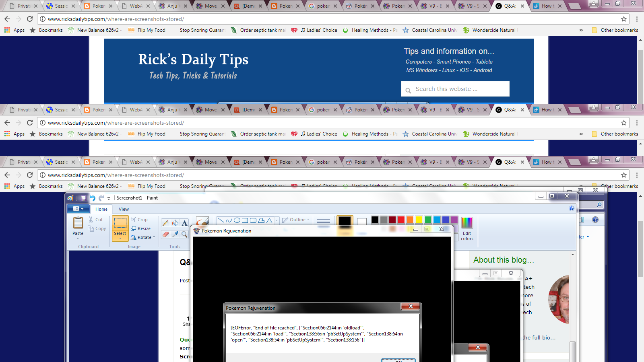The image size is (644, 362).
Task: Click Reload in the top Chrome toolbar
Action: click(x=30, y=19)
